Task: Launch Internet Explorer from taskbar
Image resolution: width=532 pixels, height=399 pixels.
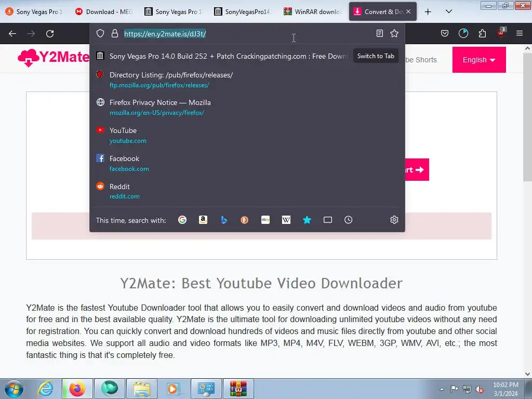Action: (46, 389)
